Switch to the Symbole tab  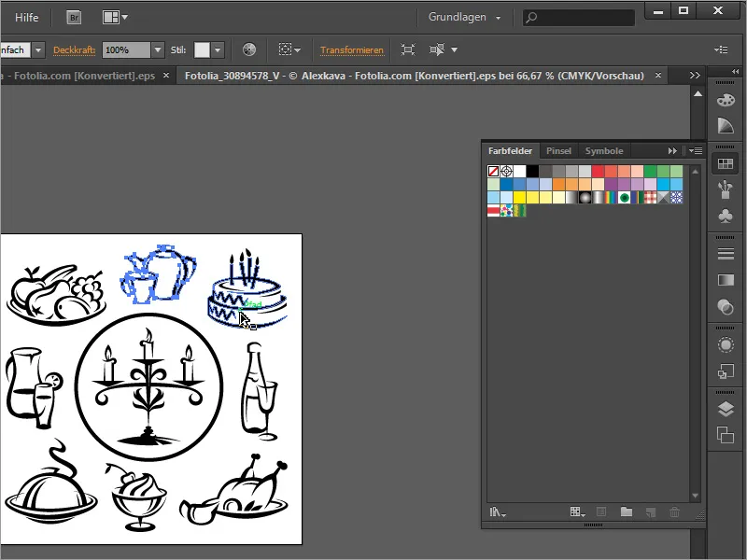point(604,151)
